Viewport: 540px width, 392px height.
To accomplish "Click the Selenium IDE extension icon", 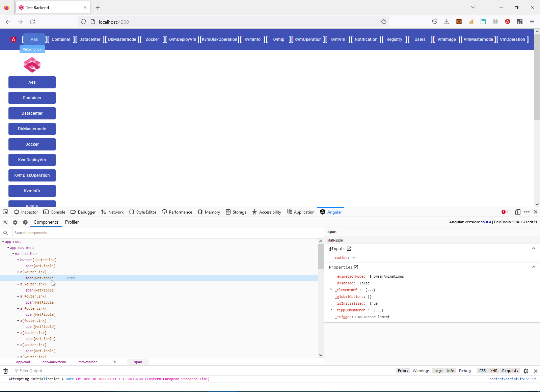I will click(x=520, y=22).
